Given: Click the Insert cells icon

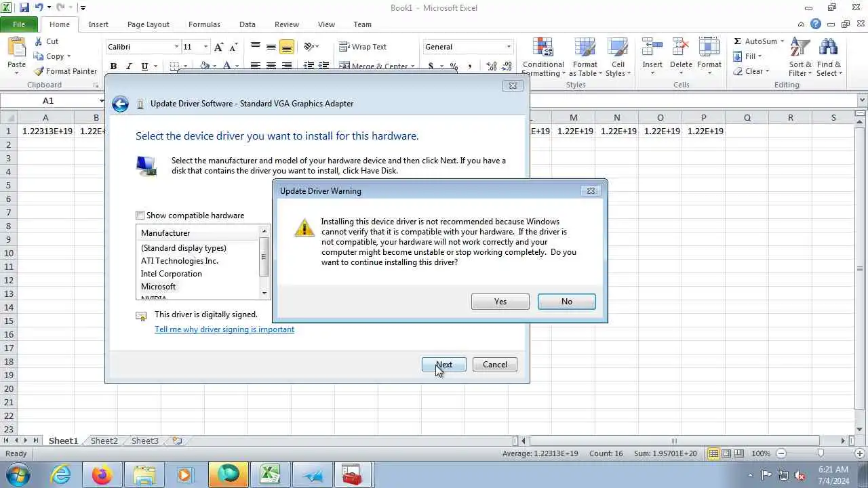Looking at the screenshot, I should tap(652, 47).
